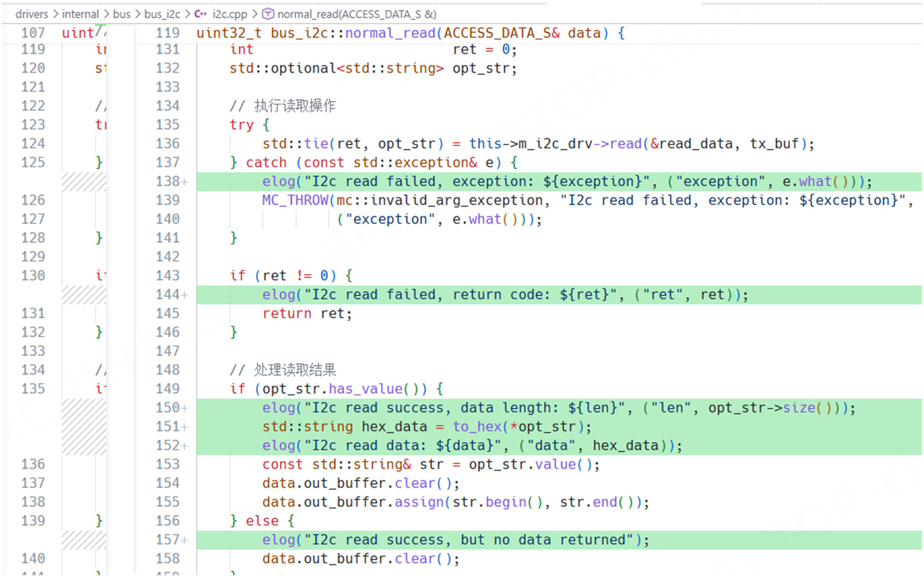
Task: Open the "bus_i2c" breadcrumb dropdown
Action: point(162,14)
